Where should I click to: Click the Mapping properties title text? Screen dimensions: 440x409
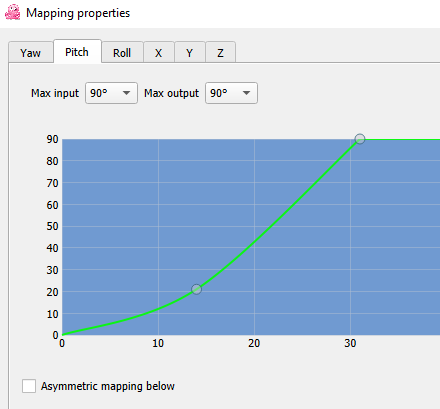(78, 13)
